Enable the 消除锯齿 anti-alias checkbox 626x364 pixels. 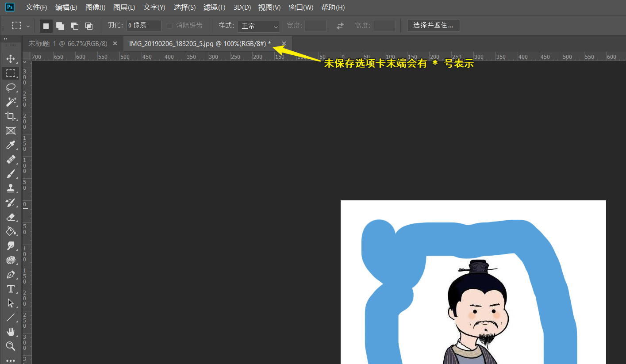click(169, 26)
